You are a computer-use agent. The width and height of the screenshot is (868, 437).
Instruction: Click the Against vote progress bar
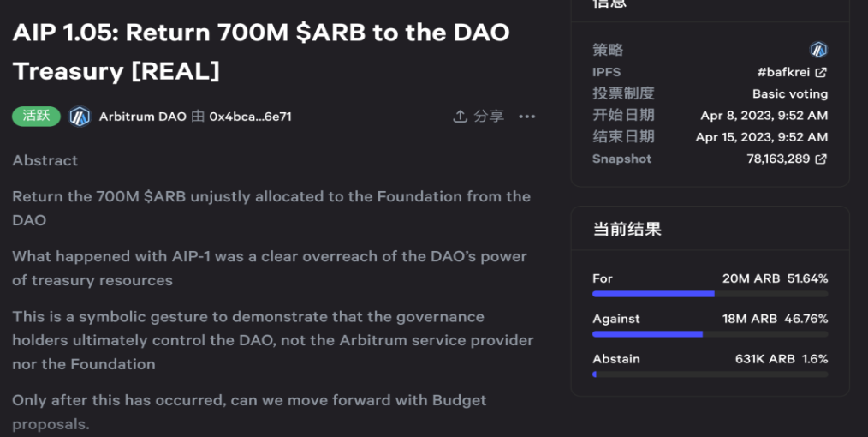coord(710,334)
